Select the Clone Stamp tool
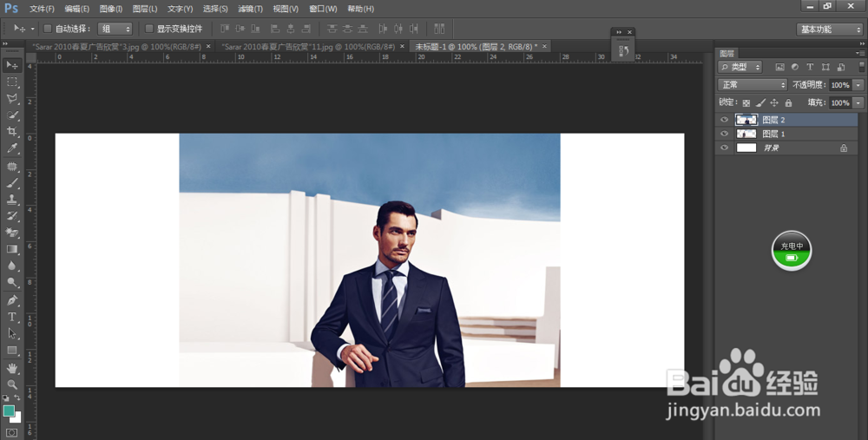The width and height of the screenshot is (868, 440). tap(11, 200)
